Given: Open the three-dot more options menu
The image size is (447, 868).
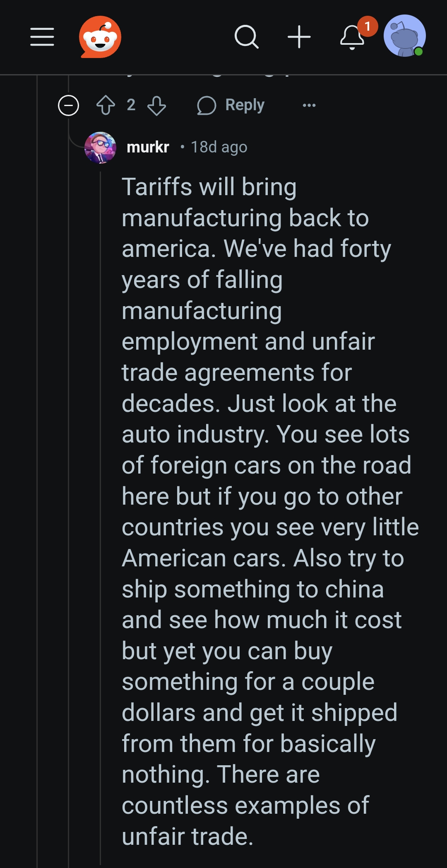Looking at the screenshot, I should (309, 105).
